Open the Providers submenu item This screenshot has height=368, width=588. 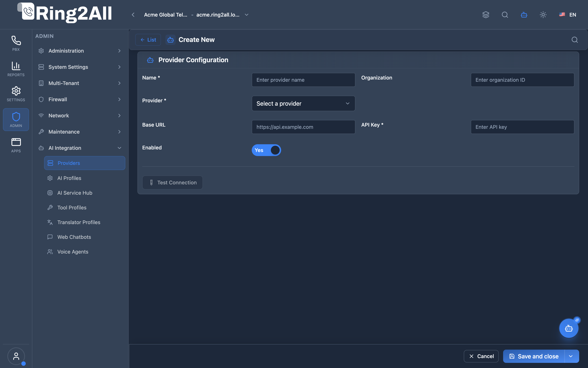point(85,163)
